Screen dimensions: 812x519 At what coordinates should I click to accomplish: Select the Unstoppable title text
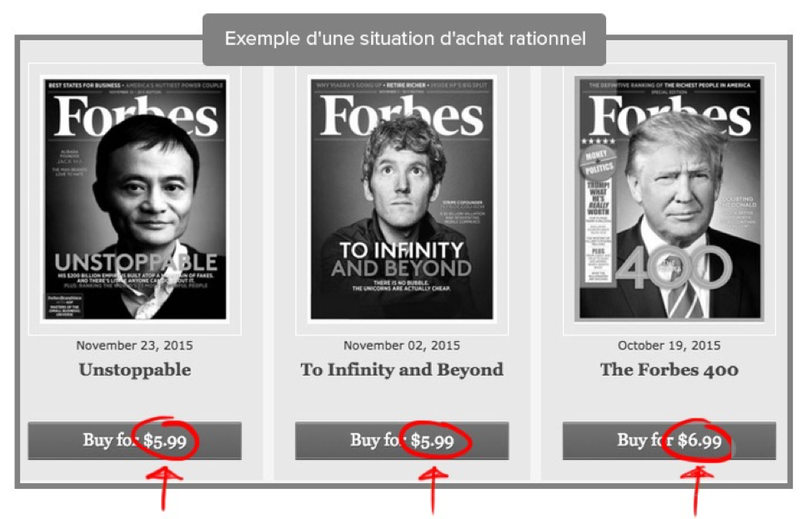[x=135, y=370]
